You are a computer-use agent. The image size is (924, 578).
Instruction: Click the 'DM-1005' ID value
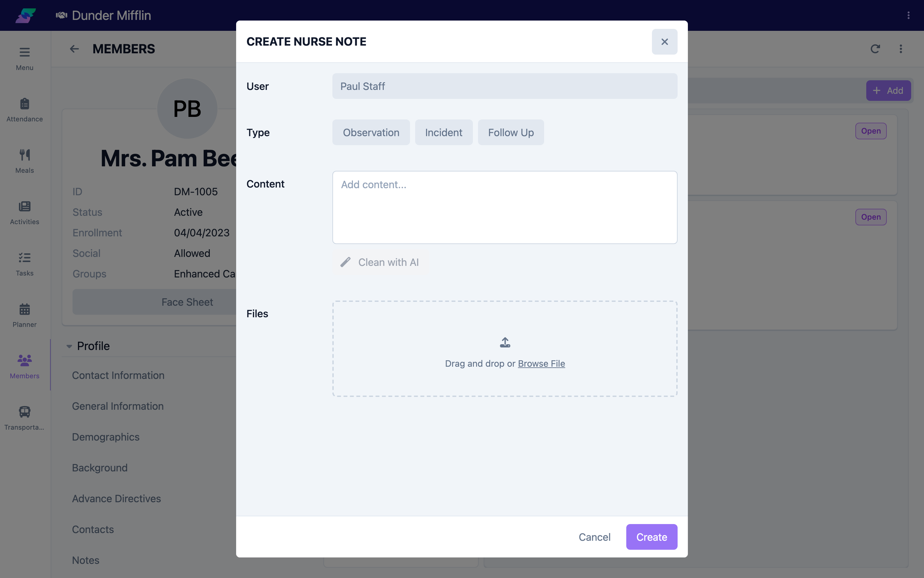195,191
